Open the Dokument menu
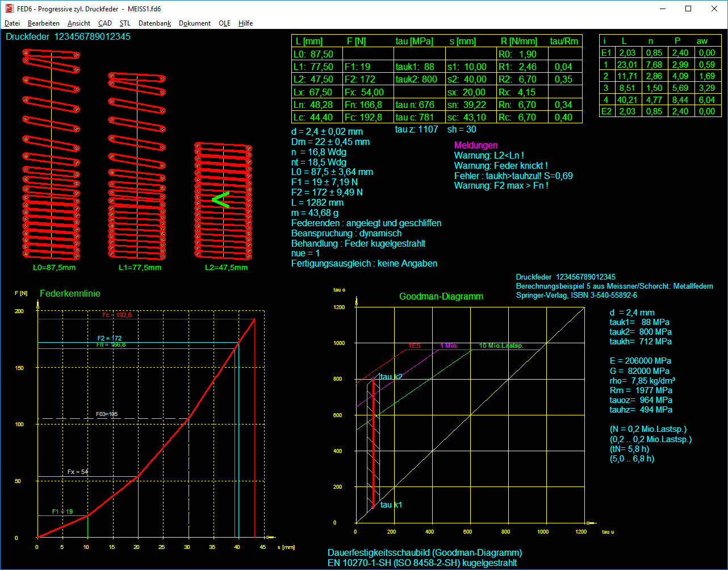The width and height of the screenshot is (728, 570). tap(195, 23)
